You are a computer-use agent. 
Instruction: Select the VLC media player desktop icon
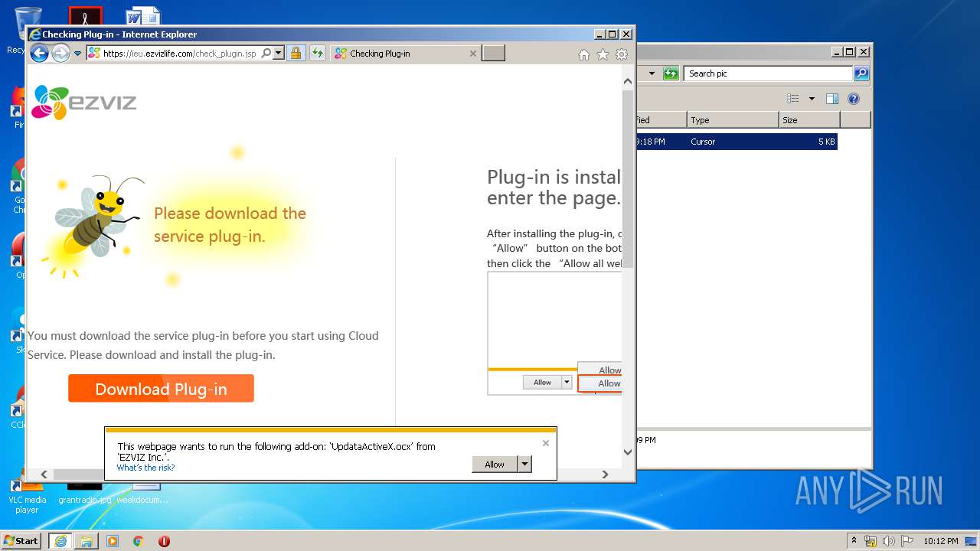27,496
